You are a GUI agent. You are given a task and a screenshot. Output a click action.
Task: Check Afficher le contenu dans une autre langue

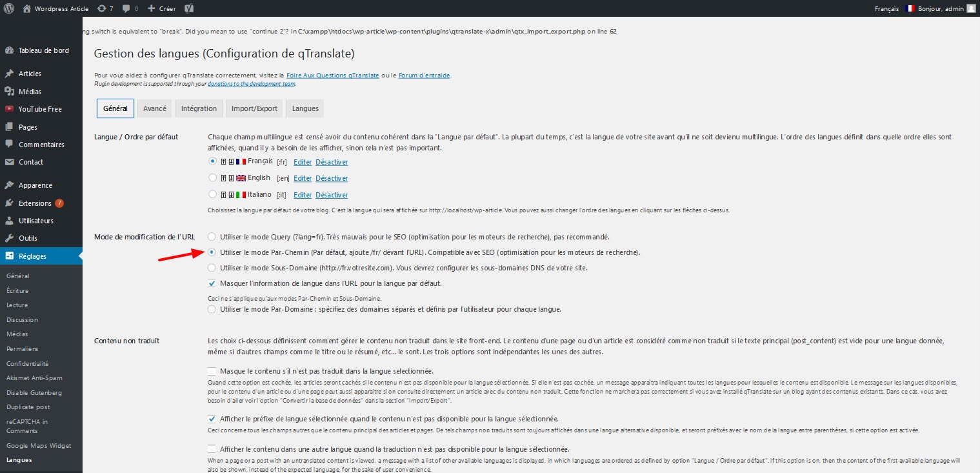[x=212, y=449]
